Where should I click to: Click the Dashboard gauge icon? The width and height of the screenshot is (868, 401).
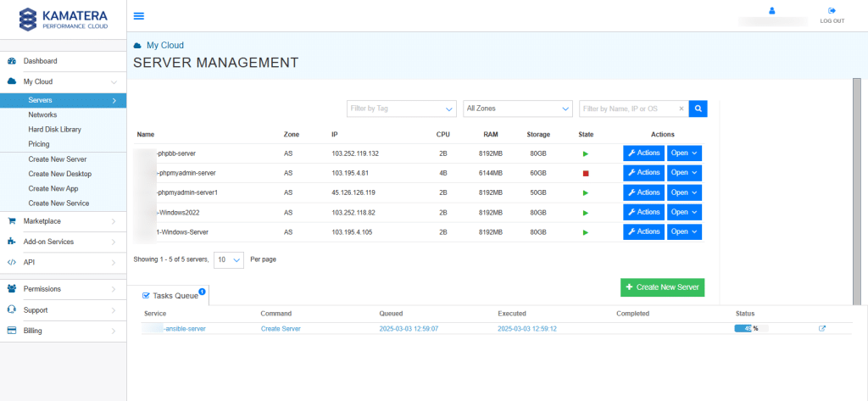[12, 61]
